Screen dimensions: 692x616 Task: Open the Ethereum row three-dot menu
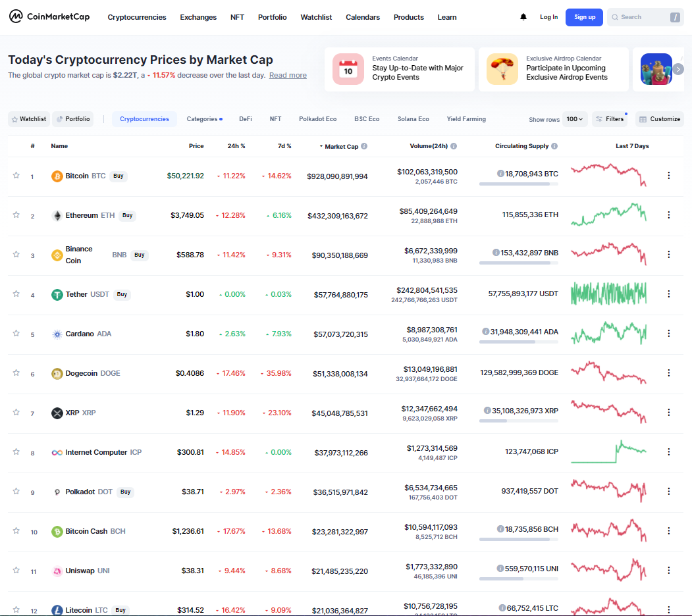click(668, 215)
